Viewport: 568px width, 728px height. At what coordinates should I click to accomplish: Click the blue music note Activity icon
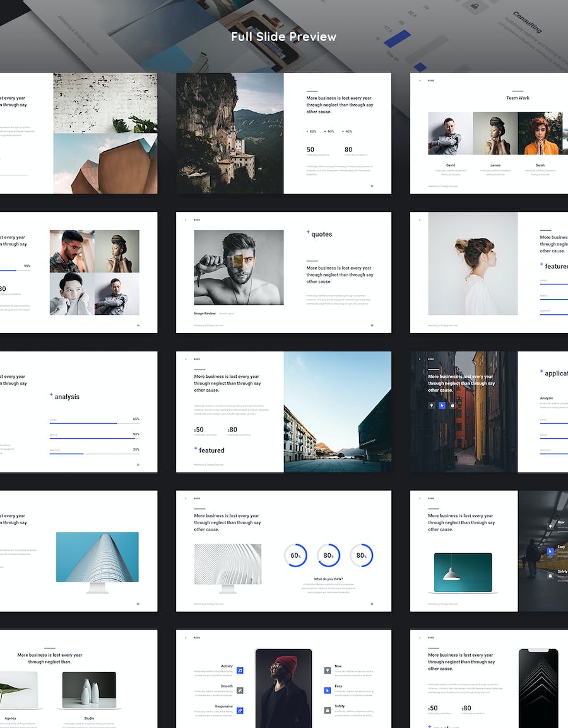pos(240,670)
